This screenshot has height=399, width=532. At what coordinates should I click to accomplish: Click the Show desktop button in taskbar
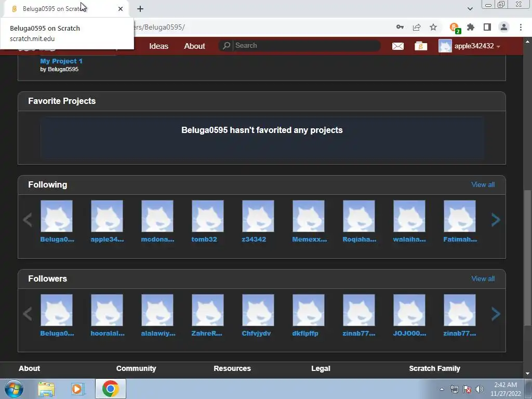click(x=528, y=389)
